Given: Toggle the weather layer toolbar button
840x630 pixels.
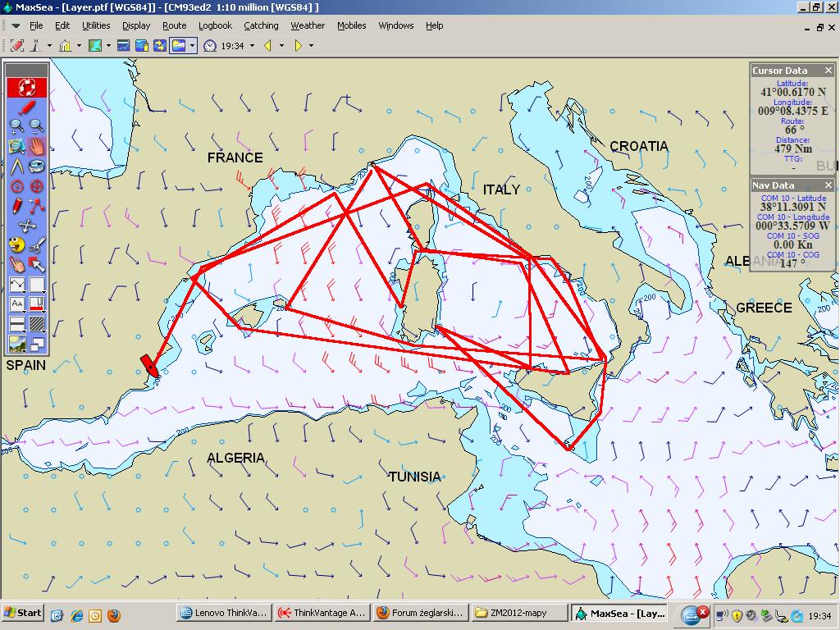Looking at the screenshot, I should (178, 46).
